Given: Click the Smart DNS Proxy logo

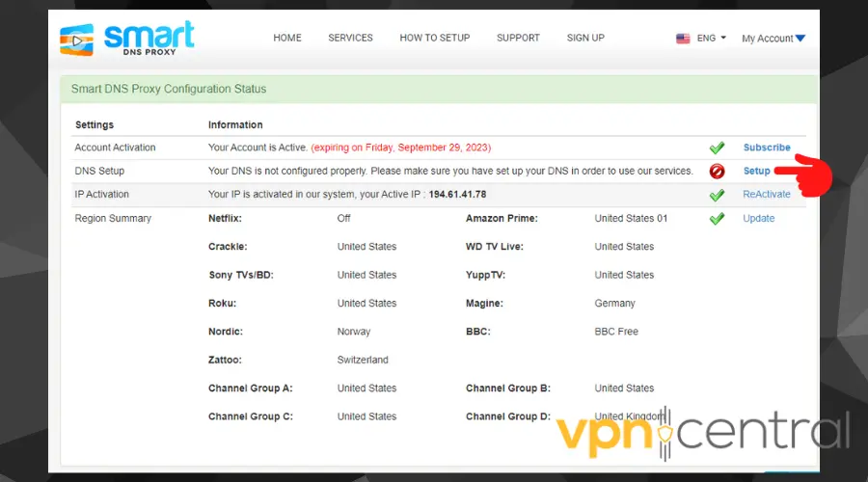Looking at the screenshot, I should 126,39.
